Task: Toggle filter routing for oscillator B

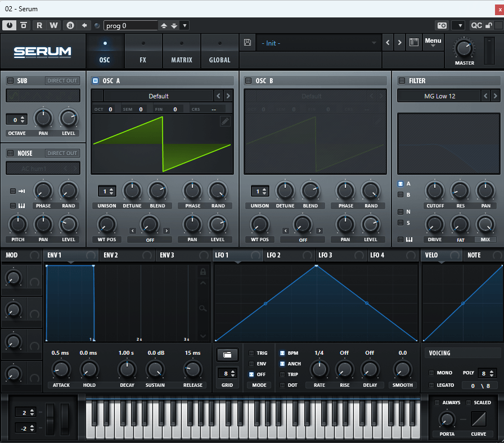Action: tap(400, 195)
